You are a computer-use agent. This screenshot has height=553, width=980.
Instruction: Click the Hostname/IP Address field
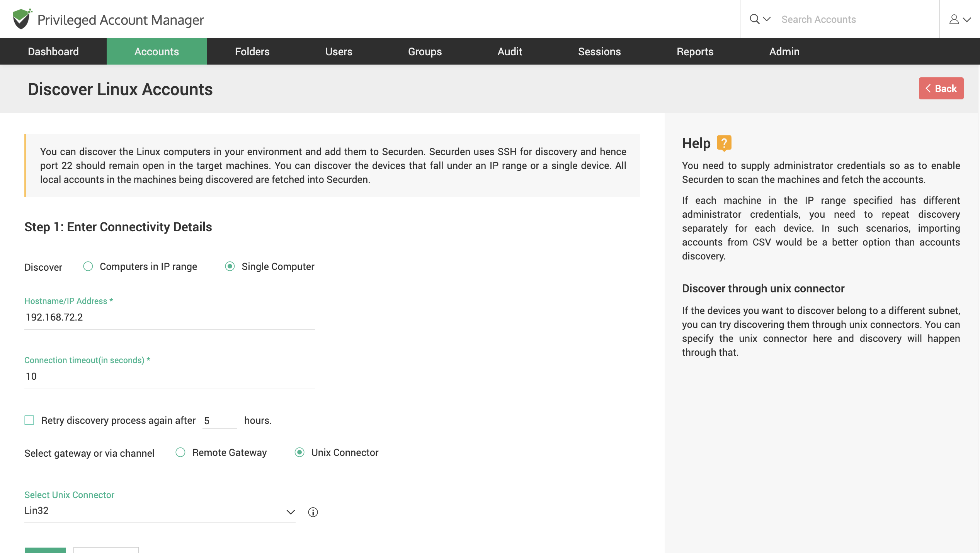[x=170, y=317]
